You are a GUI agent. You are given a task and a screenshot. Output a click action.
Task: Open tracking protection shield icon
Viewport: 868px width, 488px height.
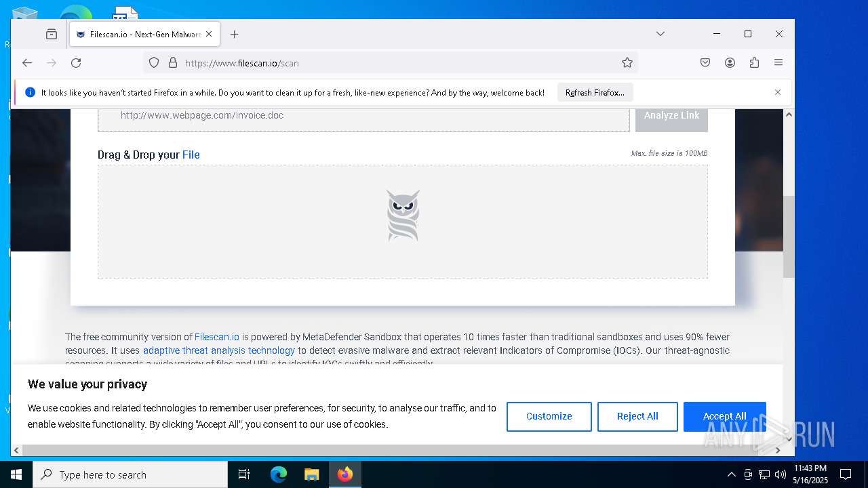(x=154, y=63)
